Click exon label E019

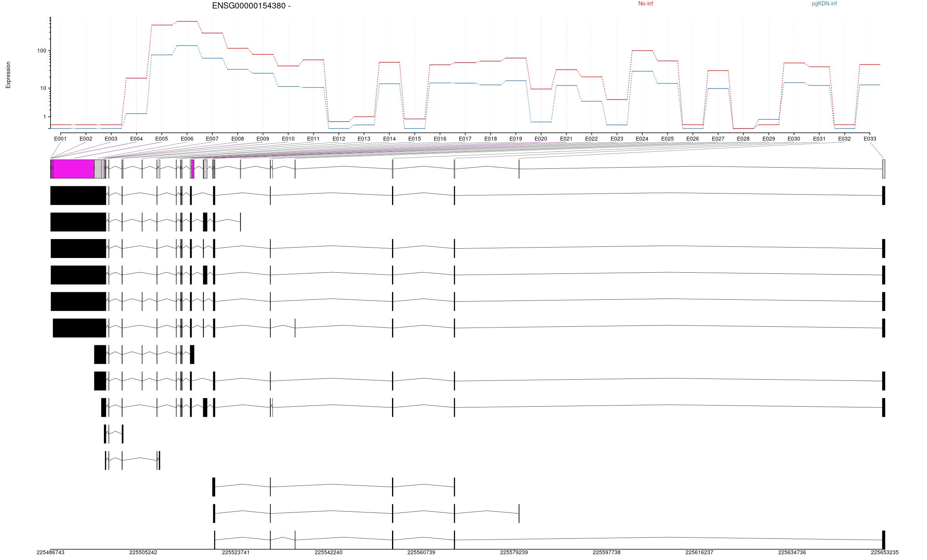click(x=516, y=139)
